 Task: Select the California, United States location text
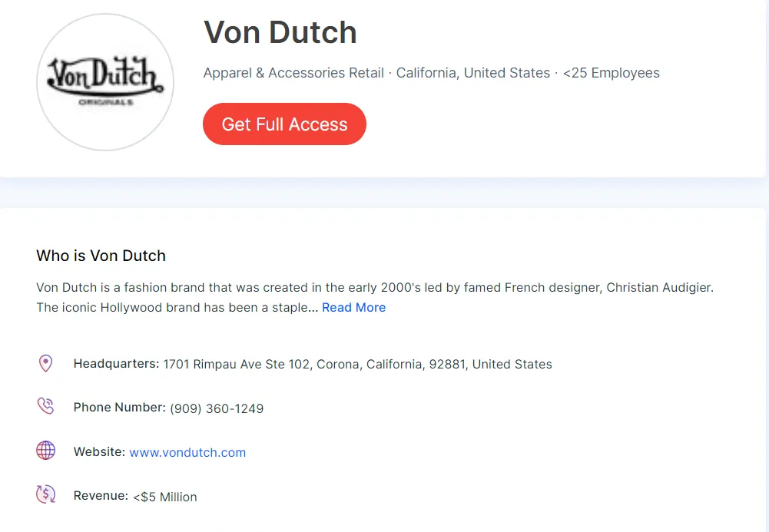coord(473,73)
